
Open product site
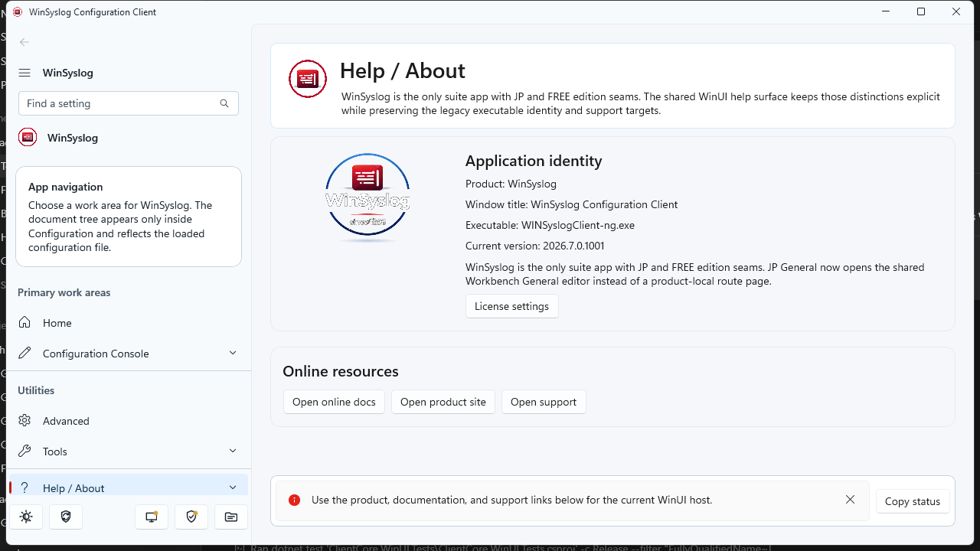pos(443,402)
